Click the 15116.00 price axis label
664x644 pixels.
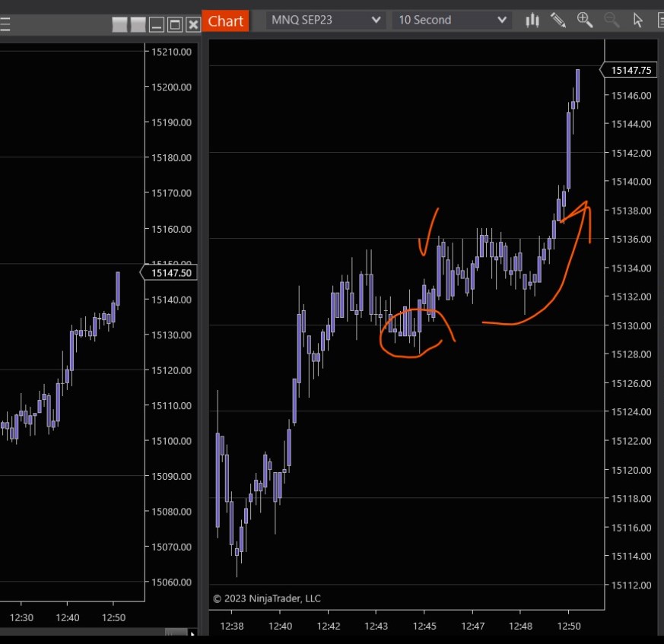pos(631,528)
